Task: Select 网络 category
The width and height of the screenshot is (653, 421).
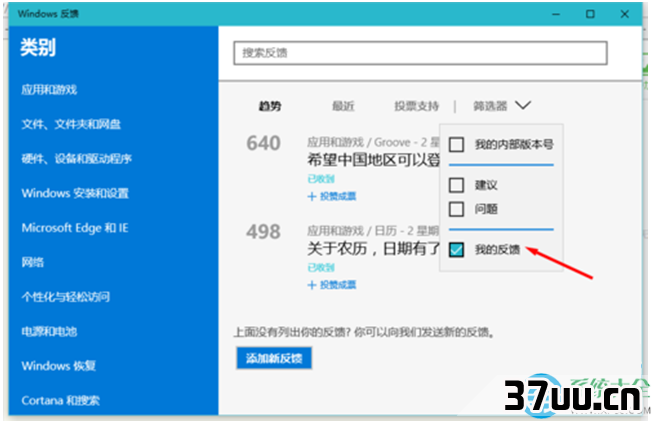Action: point(32,262)
